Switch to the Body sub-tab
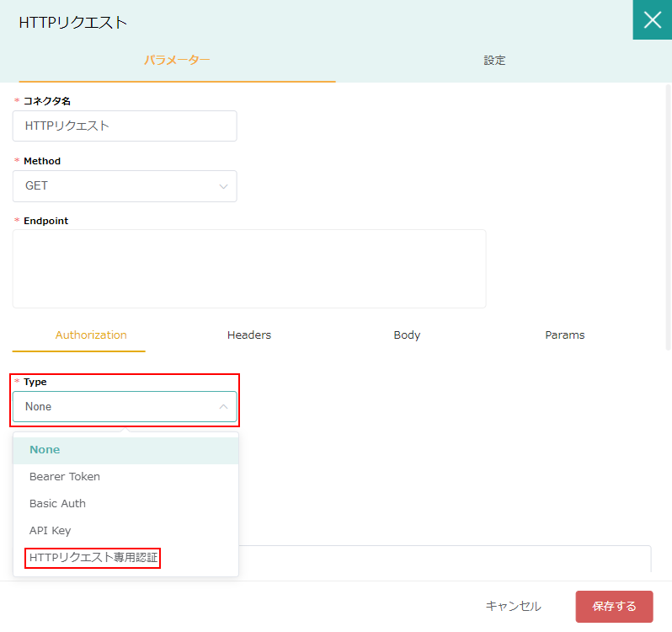 (x=407, y=335)
